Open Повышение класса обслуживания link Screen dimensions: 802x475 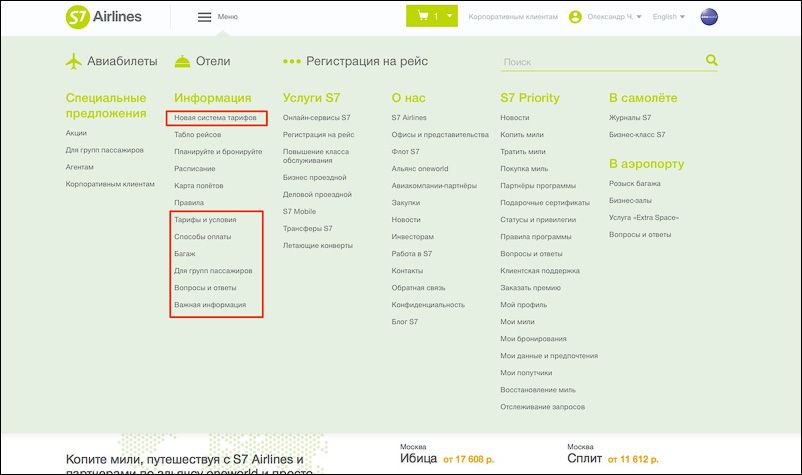coord(316,156)
